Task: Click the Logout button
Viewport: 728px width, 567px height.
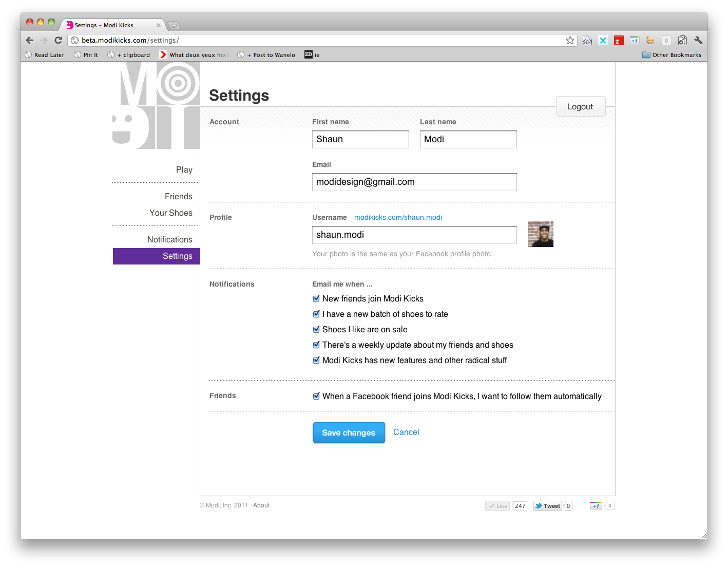Action: click(x=581, y=106)
